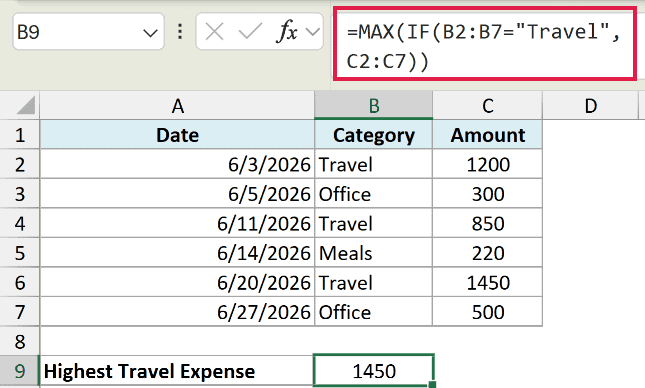Click the Travel cell in row 2
The width and height of the screenshot is (645, 388).
click(x=374, y=165)
